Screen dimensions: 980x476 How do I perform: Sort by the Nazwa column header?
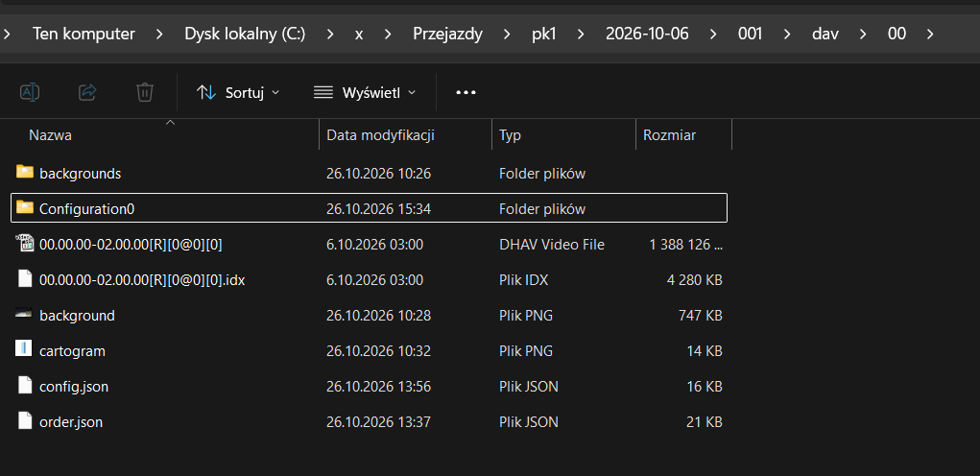tap(50, 135)
